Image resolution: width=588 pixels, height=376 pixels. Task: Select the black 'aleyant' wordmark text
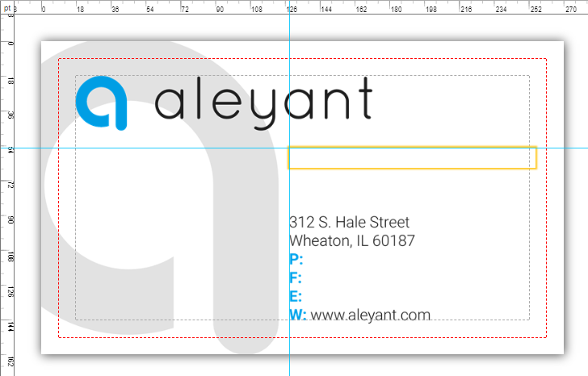(264, 103)
